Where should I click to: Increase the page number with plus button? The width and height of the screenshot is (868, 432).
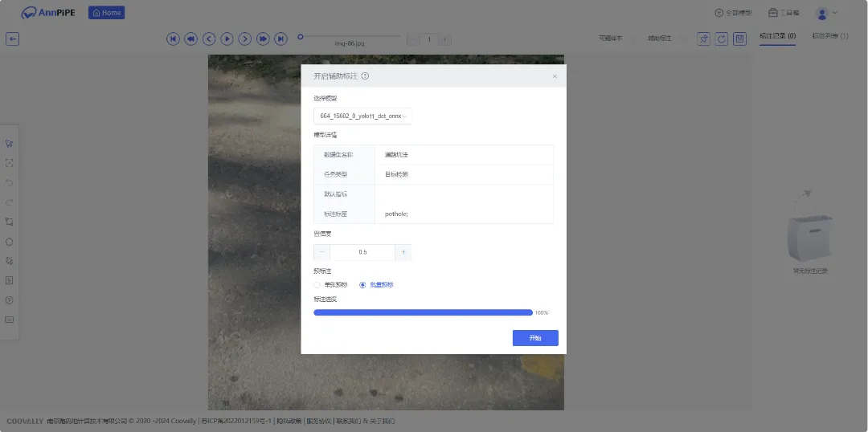coord(445,39)
